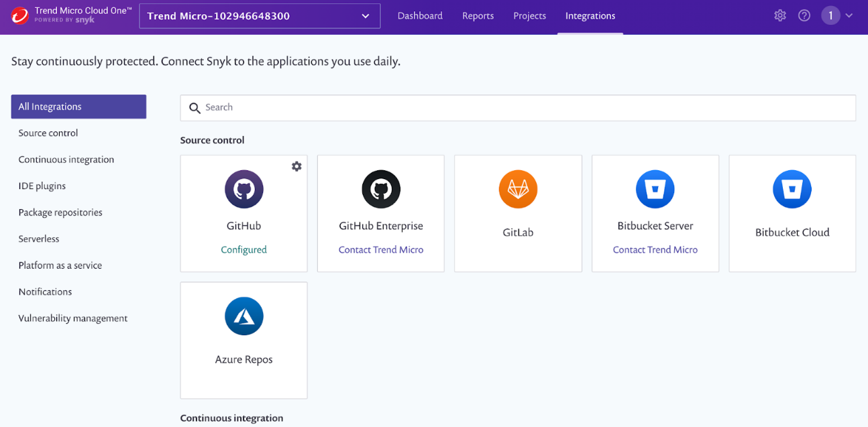This screenshot has height=427, width=868.
Task: Switch to the Reports tab
Action: pos(478,15)
